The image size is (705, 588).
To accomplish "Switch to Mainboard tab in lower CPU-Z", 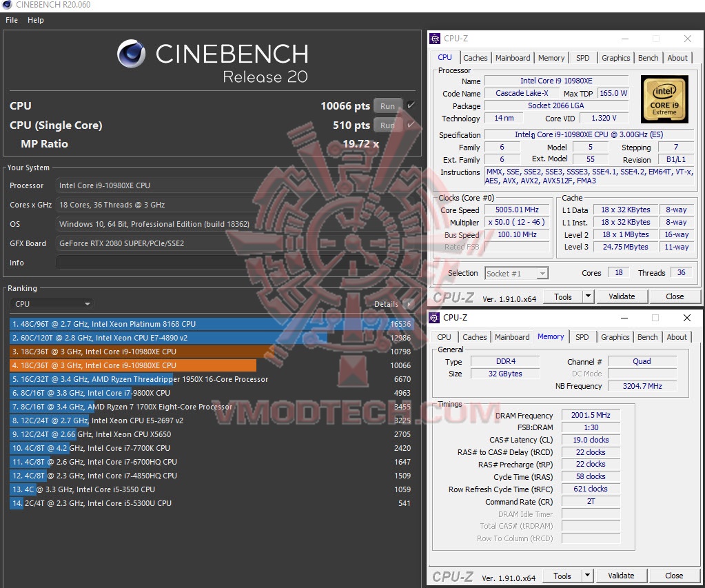I will click(512, 337).
